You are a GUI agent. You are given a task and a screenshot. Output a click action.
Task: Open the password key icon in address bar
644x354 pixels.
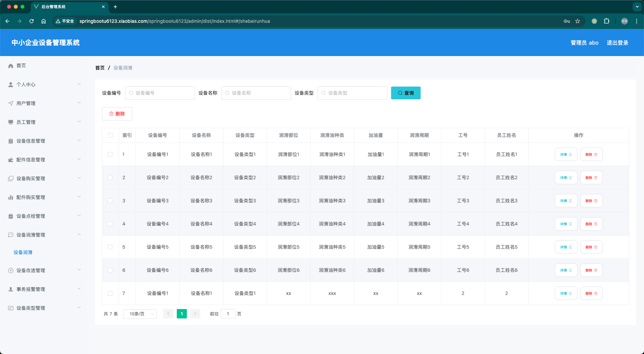567,21
